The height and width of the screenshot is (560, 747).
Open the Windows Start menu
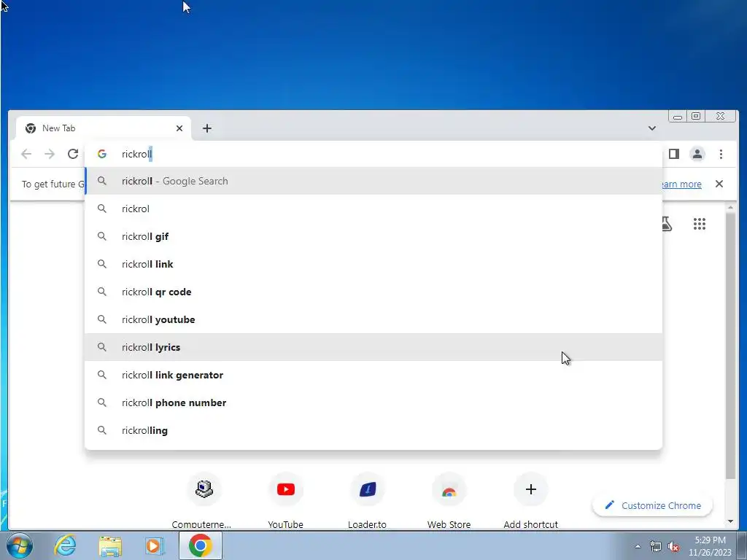point(20,545)
